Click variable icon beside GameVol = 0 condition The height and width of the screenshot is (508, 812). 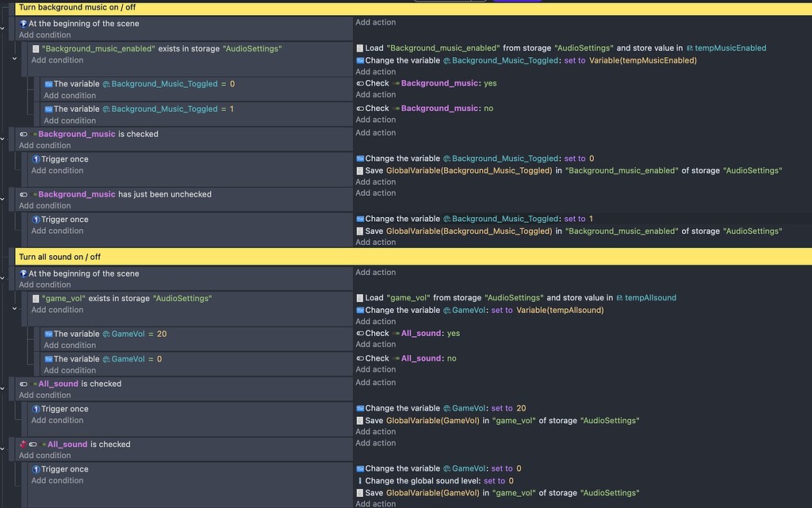48,359
